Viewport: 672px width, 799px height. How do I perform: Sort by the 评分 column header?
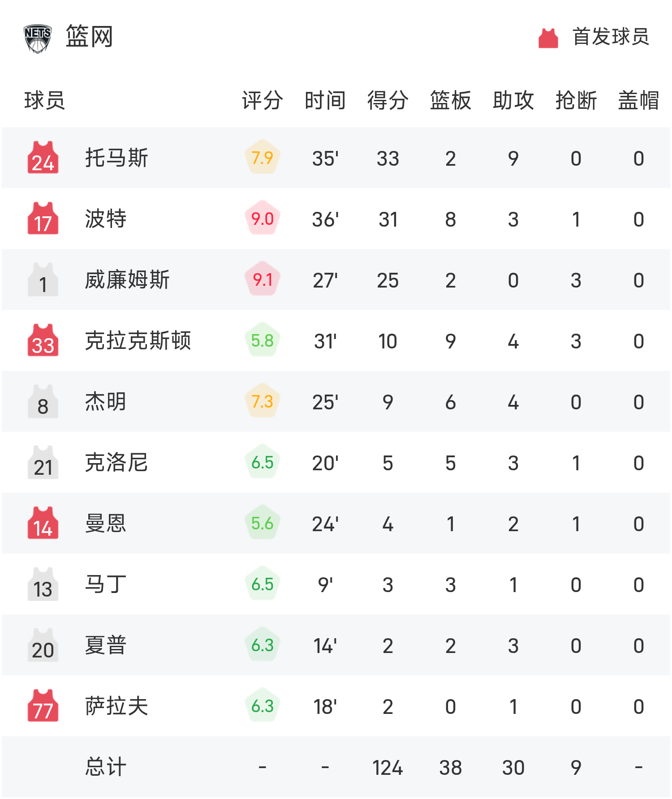[x=263, y=100]
